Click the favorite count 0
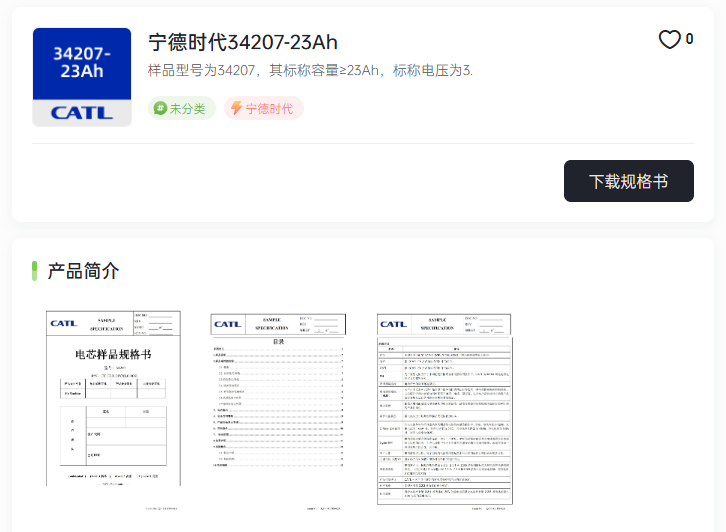726x532 pixels. pos(689,39)
